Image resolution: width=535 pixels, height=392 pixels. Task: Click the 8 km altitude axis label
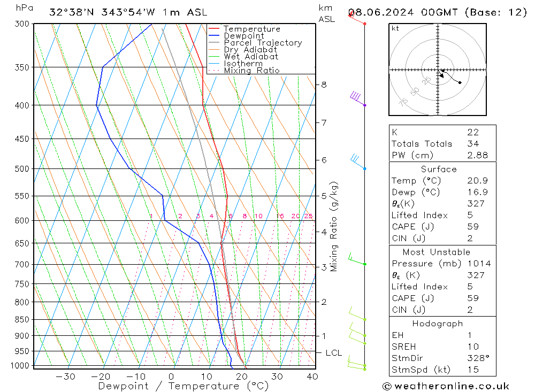(x=324, y=84)
